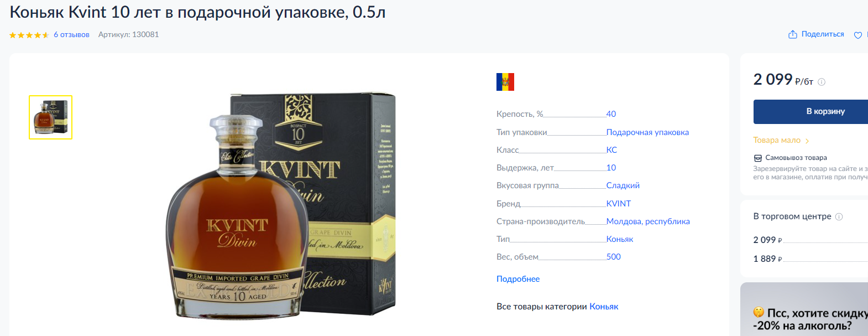Click the Moldova flag icon
868x336 pixels.
pyautogui.click(x=505, y=82)
